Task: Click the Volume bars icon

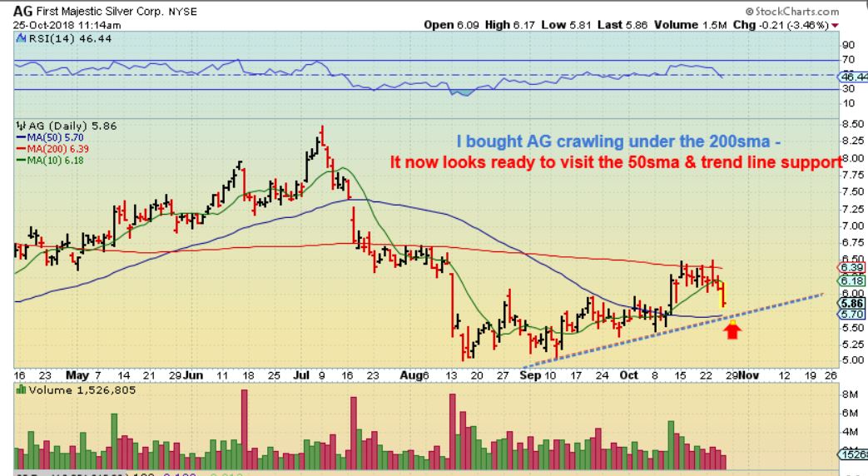Action: tap(21, 389)
